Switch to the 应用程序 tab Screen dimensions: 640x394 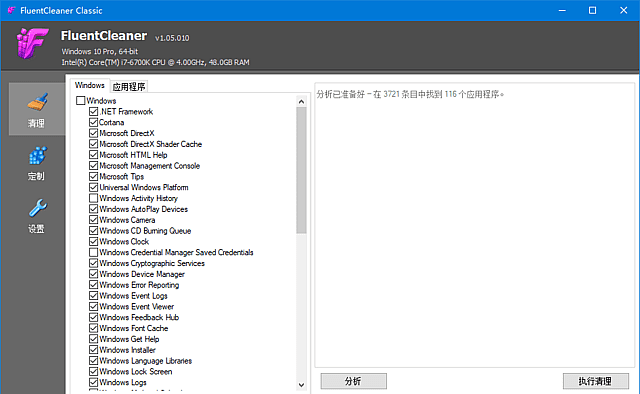click(129, 87)
